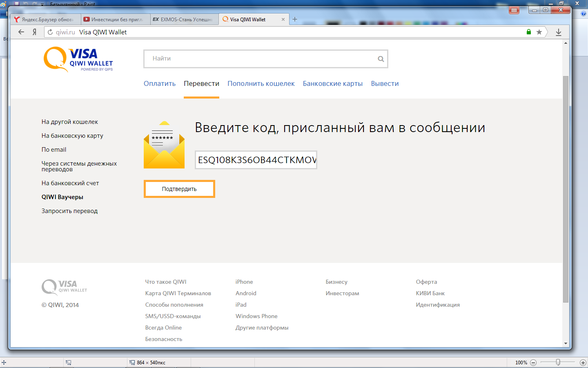
Task: Open Безопасность footer link
Action: pyautogui.click(x=164, y=339)
